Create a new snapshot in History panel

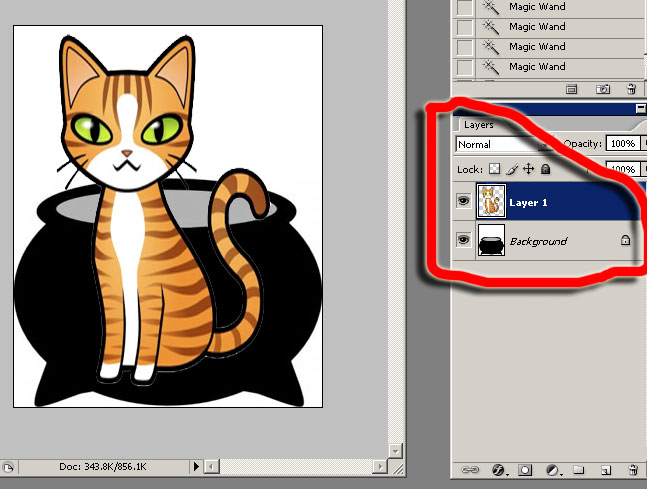tap(602, 89)
